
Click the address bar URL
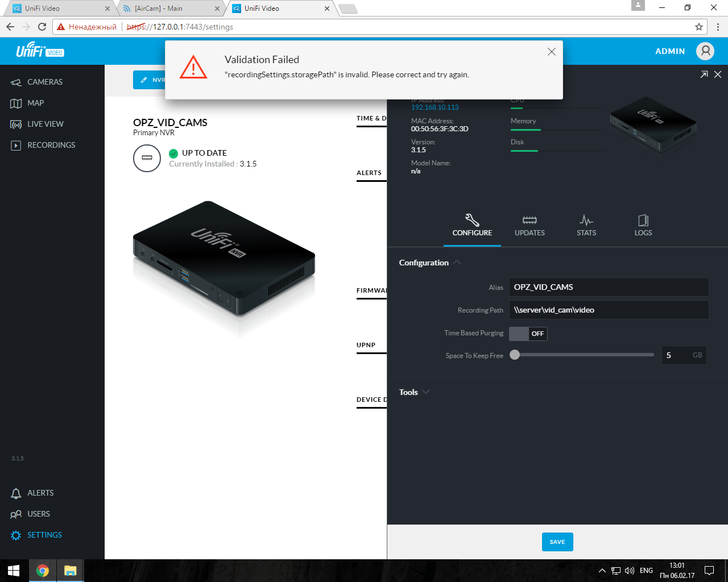click(180, 27)
